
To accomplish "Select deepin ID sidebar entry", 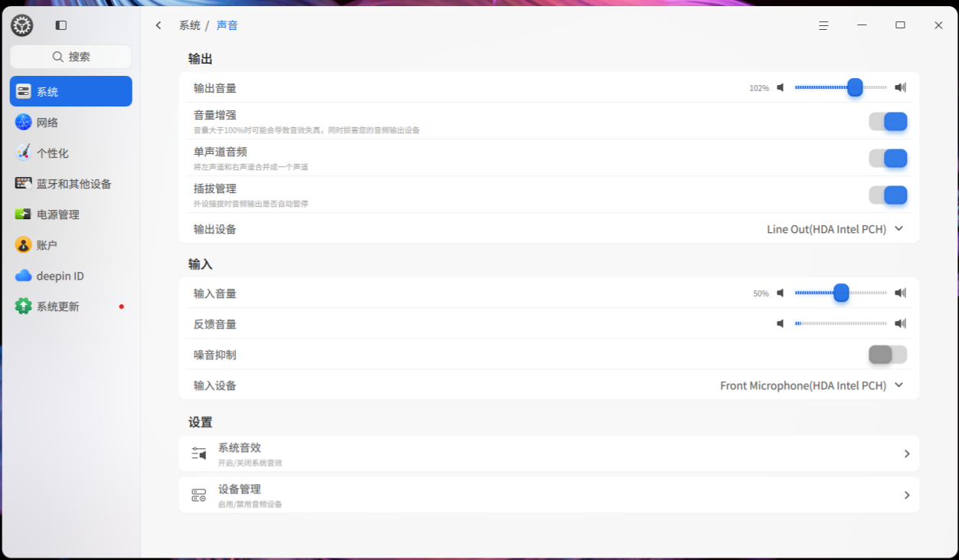I will 70,275.
